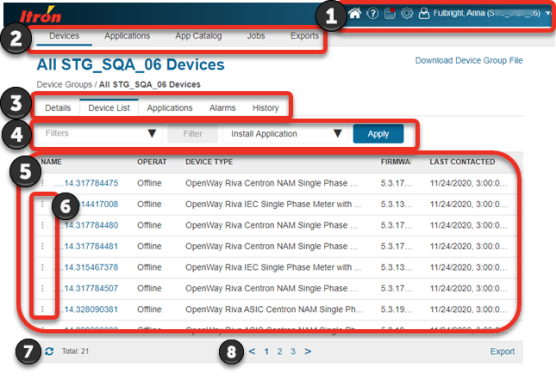Select the History sub-tab
556x379 pixels.
click(266, 108)
